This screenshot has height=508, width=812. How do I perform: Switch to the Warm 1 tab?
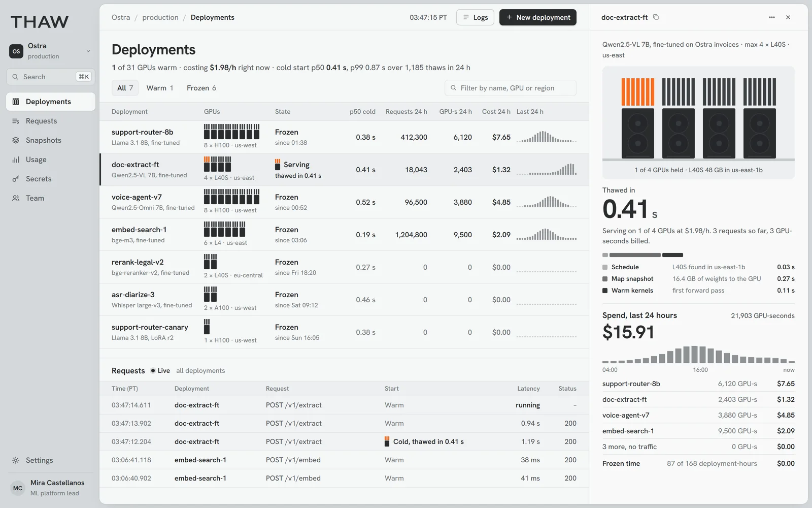(160, 88)
